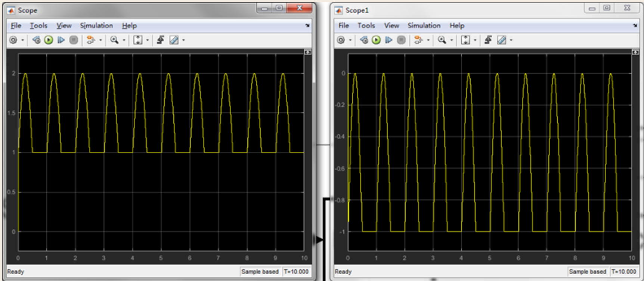Expand configuration gear dropdown arrow in Scope window
Screen dimensions: 644x281
tap(23, 40)
